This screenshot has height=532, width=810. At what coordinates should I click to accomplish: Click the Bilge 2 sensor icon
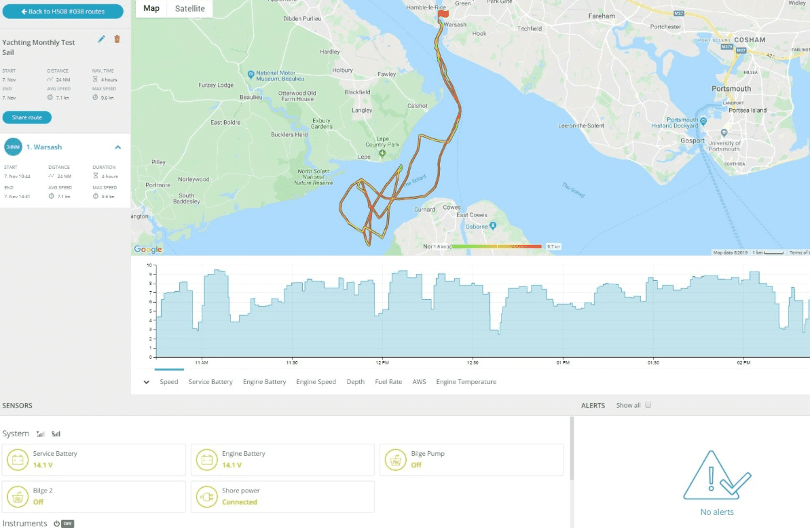click(x=18, y=497)
